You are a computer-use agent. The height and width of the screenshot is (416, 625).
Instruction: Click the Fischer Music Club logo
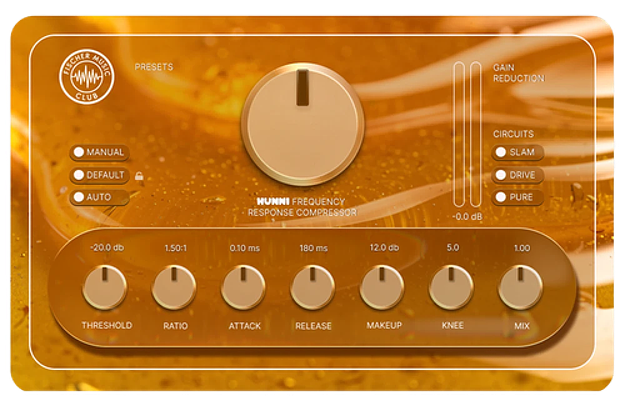click(87, 77)
